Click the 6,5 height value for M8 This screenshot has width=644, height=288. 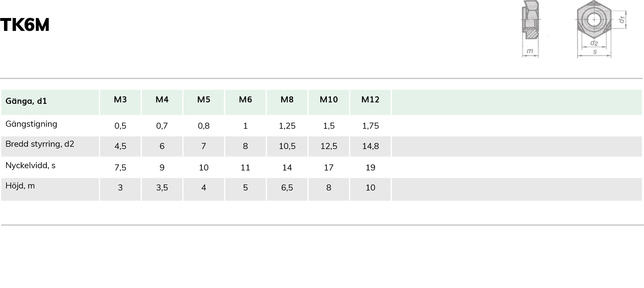(x=287, y=188)
